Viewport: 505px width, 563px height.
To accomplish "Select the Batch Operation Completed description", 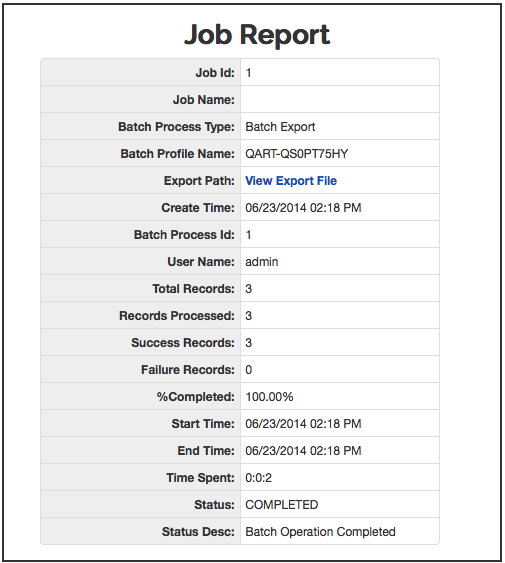I will tap(320, 532).
